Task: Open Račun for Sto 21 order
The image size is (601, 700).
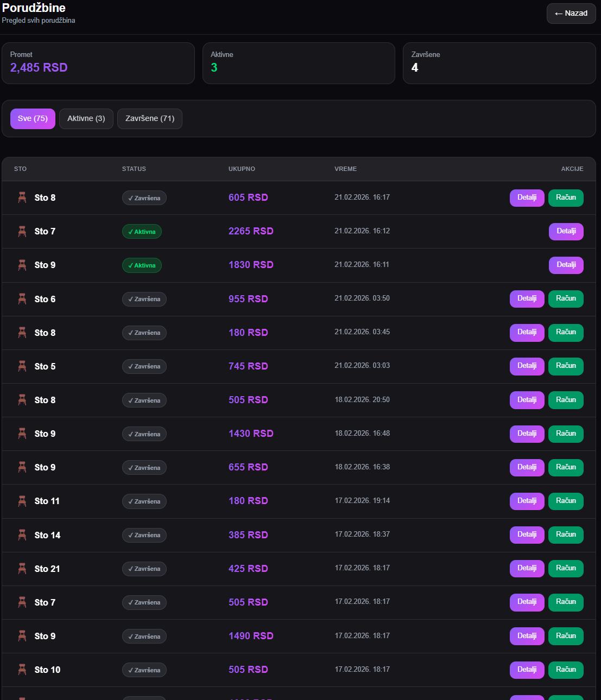Action: (566, 569)
